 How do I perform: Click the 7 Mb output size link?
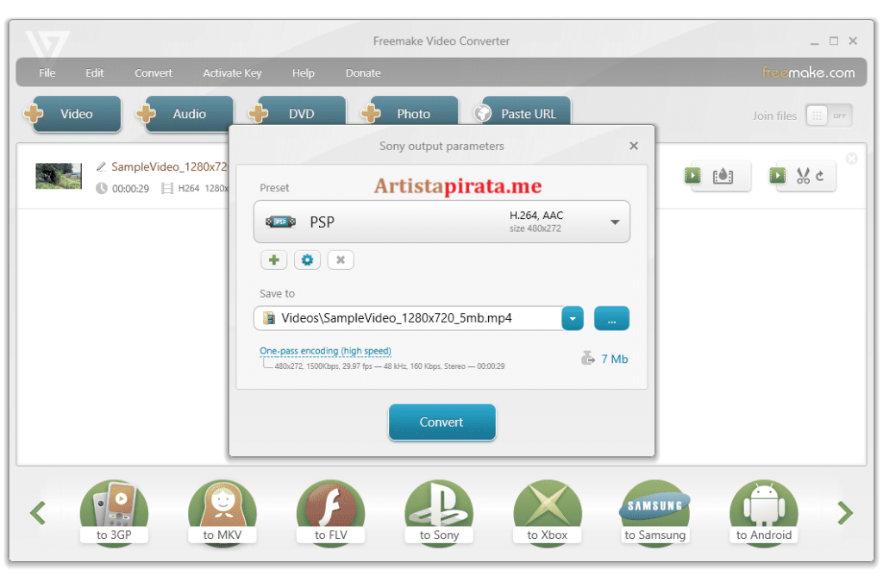(x=614, y=359)
